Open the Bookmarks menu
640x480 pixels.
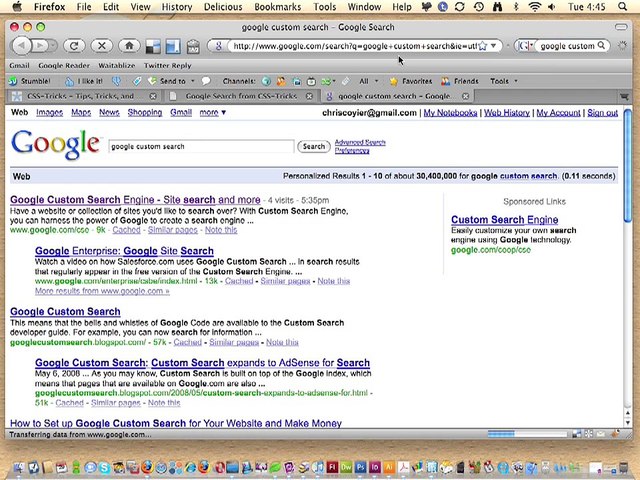278,7
